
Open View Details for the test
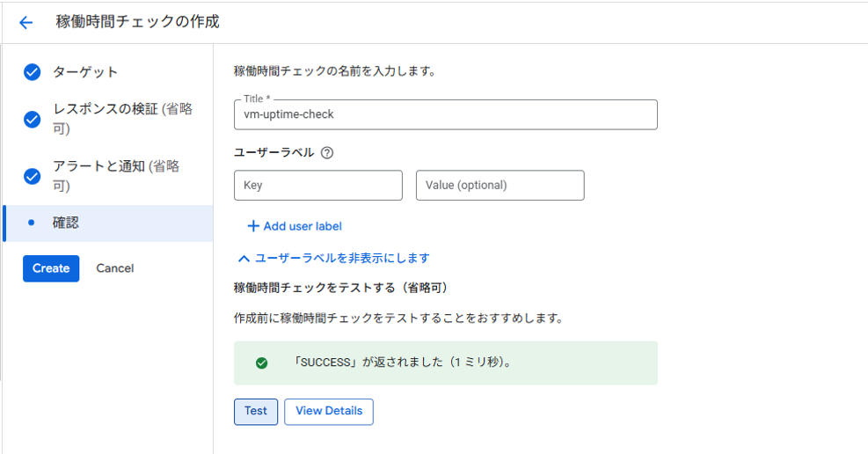point(329,412)
